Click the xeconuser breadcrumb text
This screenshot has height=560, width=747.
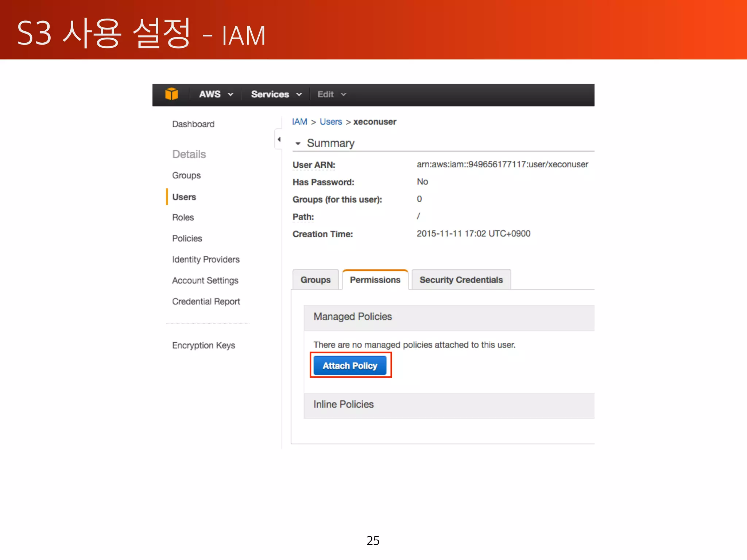click(x=375, y=122)
